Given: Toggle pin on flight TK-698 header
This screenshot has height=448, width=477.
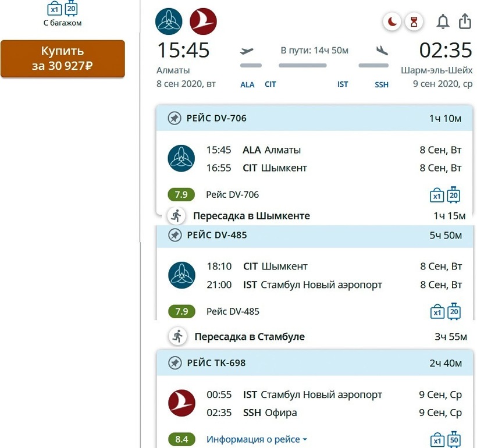Looking at the screenshot, I should 174,363.
